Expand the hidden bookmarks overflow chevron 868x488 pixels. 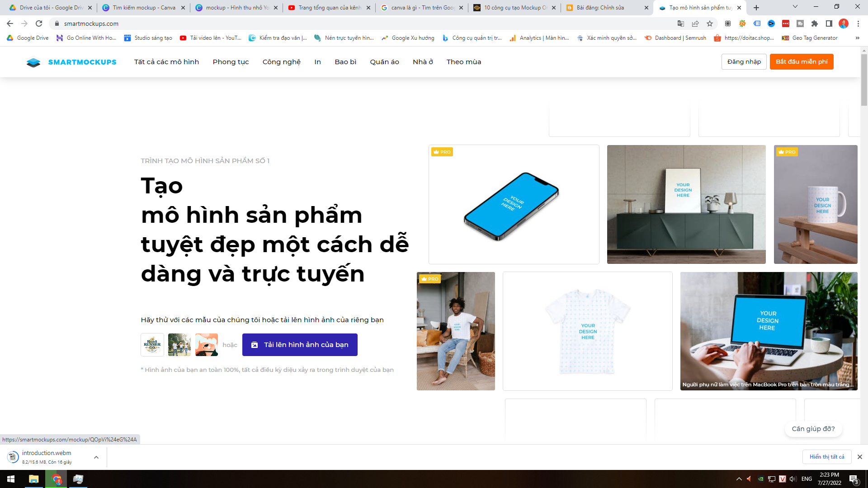[x=857, y=38]
